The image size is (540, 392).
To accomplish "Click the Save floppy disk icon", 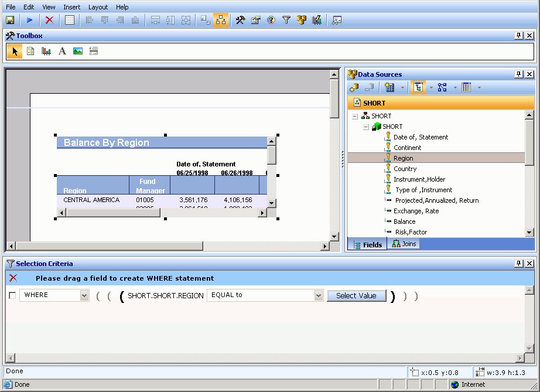I will 10,21.
